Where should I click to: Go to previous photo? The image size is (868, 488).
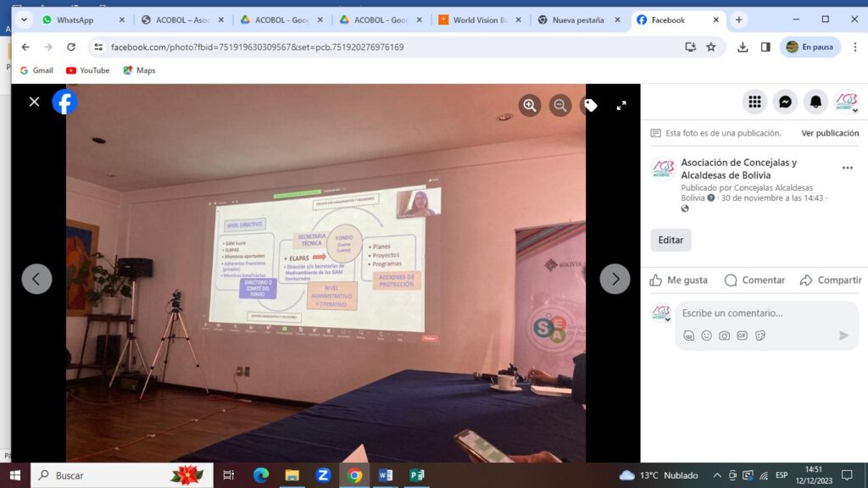pyautogui.click(x=36, y=279)
